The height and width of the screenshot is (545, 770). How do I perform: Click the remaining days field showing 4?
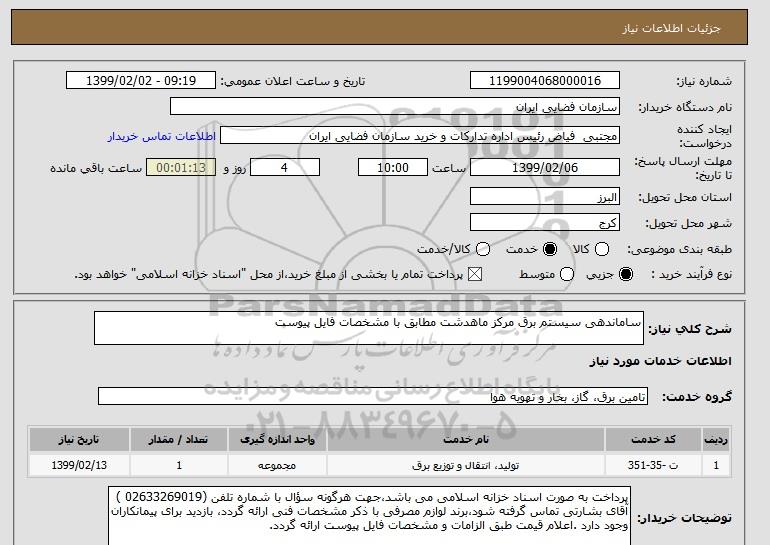click(285, 167)
